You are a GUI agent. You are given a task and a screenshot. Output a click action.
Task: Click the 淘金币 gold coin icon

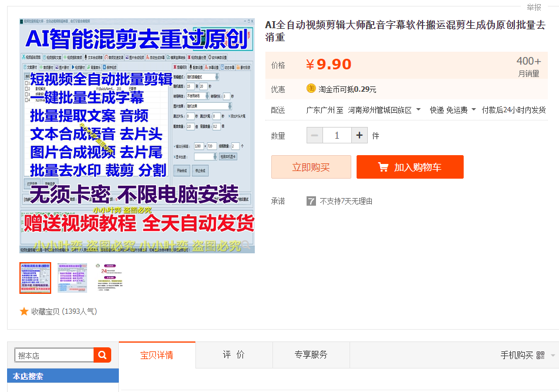[311, 89]
